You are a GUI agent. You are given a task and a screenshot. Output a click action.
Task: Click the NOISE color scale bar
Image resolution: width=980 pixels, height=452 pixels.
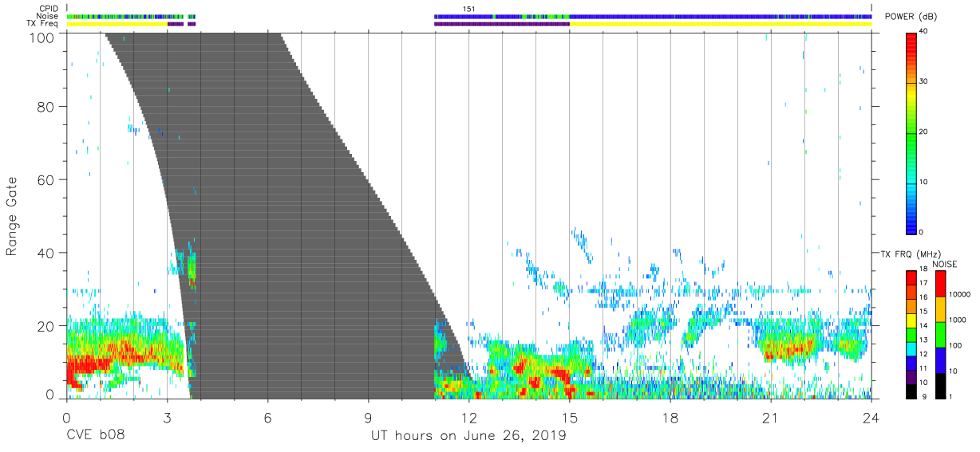pyautogui.click(x=940, y=334)
